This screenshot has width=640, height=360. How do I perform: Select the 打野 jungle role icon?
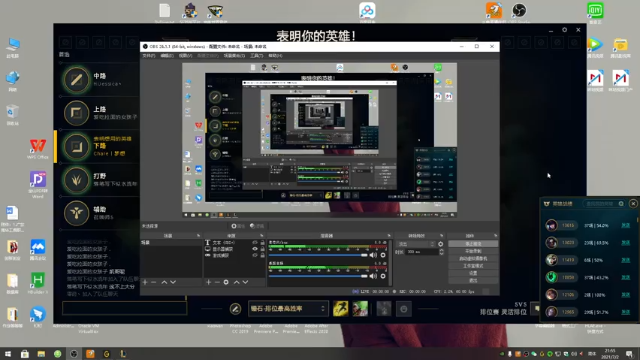click(76, 180)
